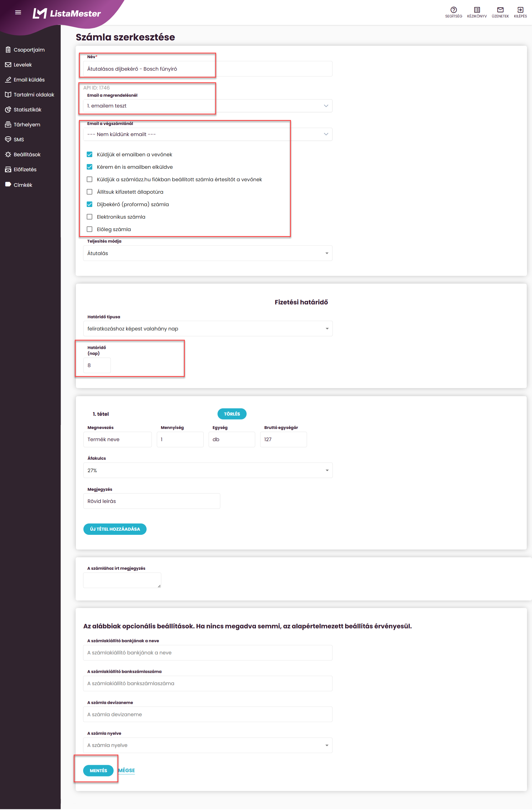Click the Statisztikák pie chart icon
Screen dimensions: 532x810
pyautogui.click(x=8, y=109)
